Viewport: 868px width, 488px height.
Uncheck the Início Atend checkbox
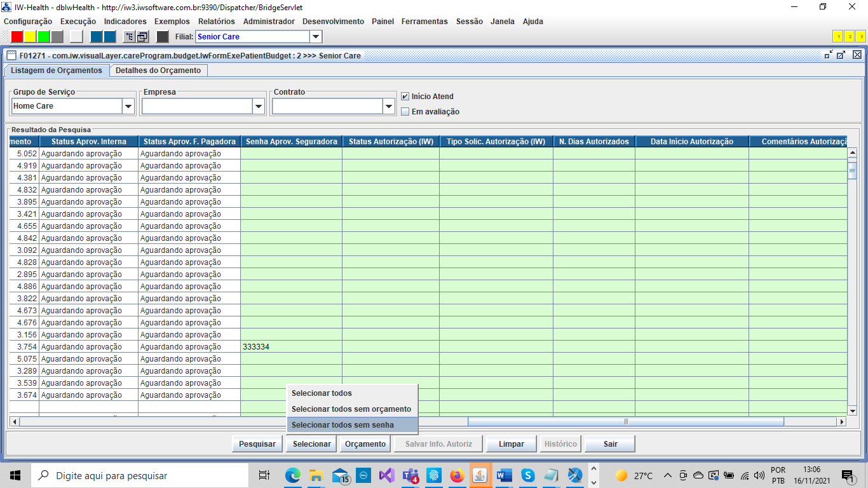pyautogui.click(x=405, y=97)
